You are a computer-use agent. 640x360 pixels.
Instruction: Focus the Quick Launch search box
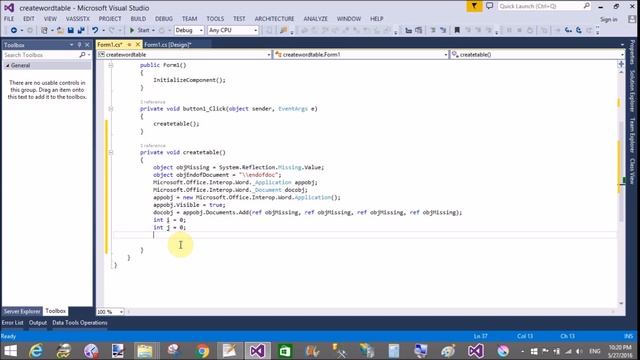click(x=544, y=6)
